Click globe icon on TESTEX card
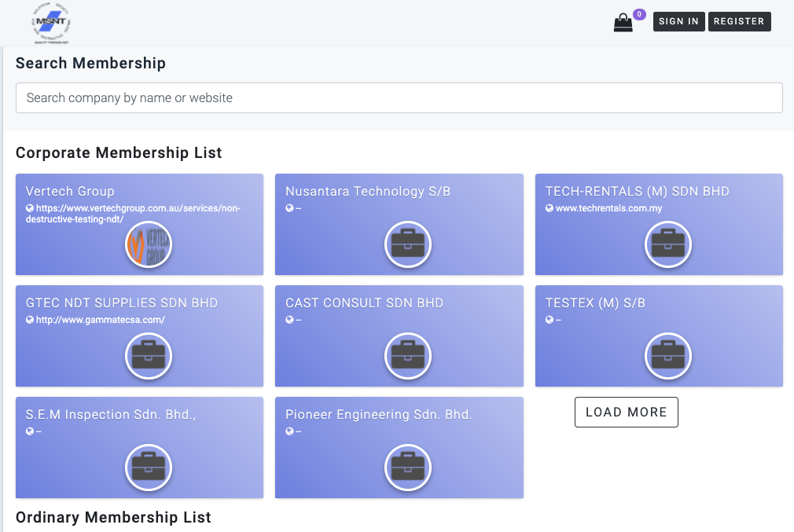Screen dimensions: 794x532 [550, 320]
